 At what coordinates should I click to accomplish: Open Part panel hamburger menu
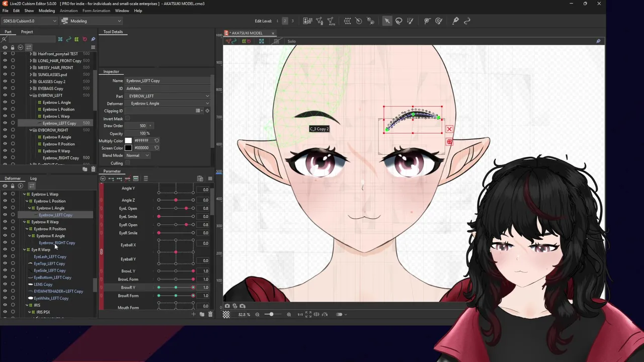93,47
